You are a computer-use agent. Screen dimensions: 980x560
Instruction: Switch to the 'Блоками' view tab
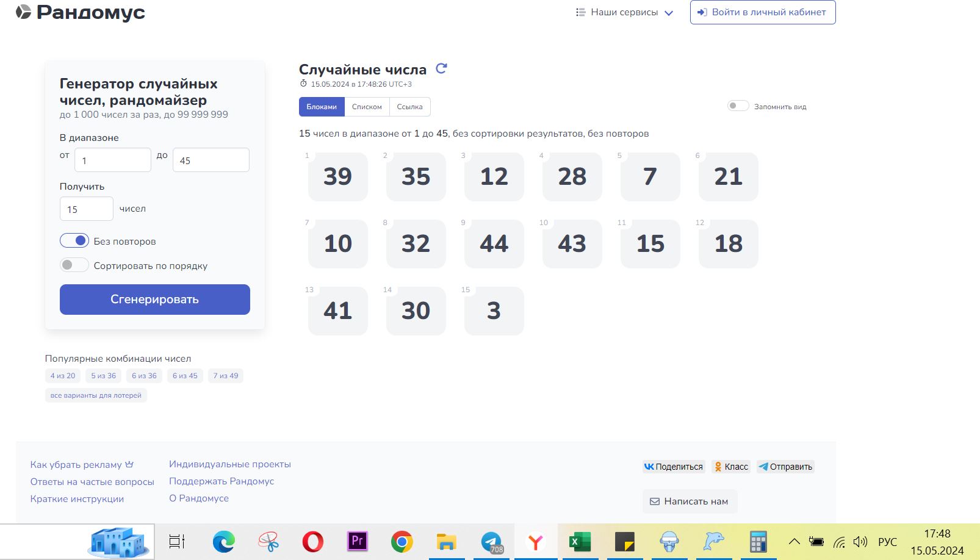click(x=322, y=107)
